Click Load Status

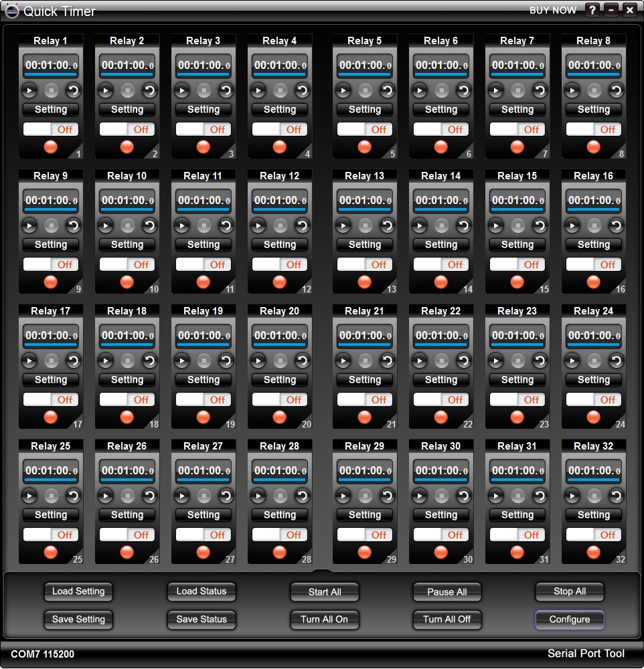(x=202, y=591)
